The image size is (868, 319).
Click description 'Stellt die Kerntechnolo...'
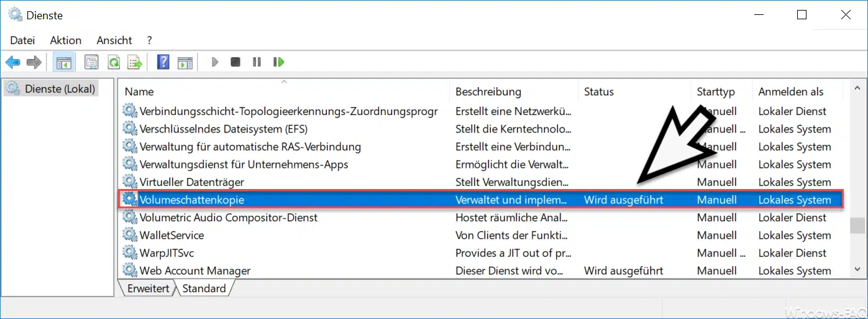(513, 129)
